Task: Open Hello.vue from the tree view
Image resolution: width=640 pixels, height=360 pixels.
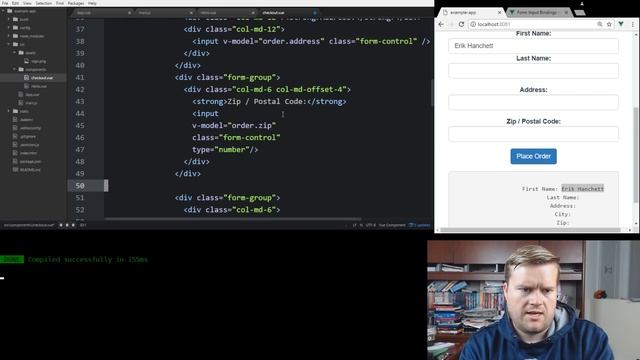Action: 39,86
